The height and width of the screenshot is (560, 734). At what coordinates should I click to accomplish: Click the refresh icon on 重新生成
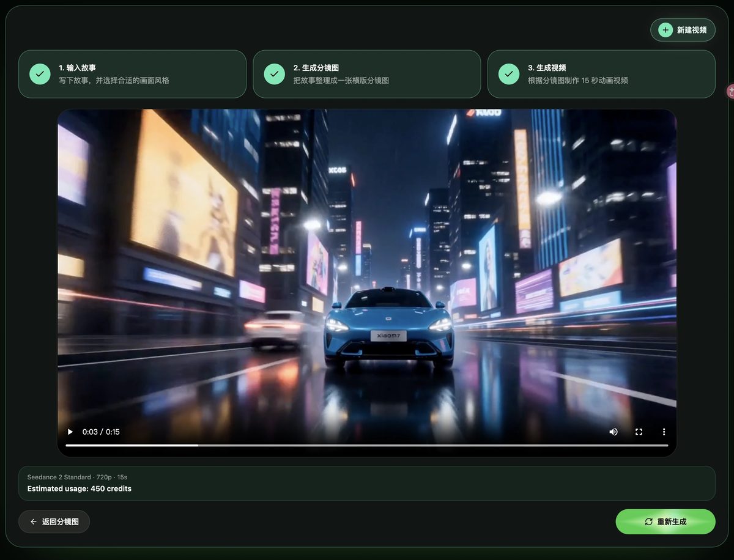pyautogui.click(x=648, y=521)
